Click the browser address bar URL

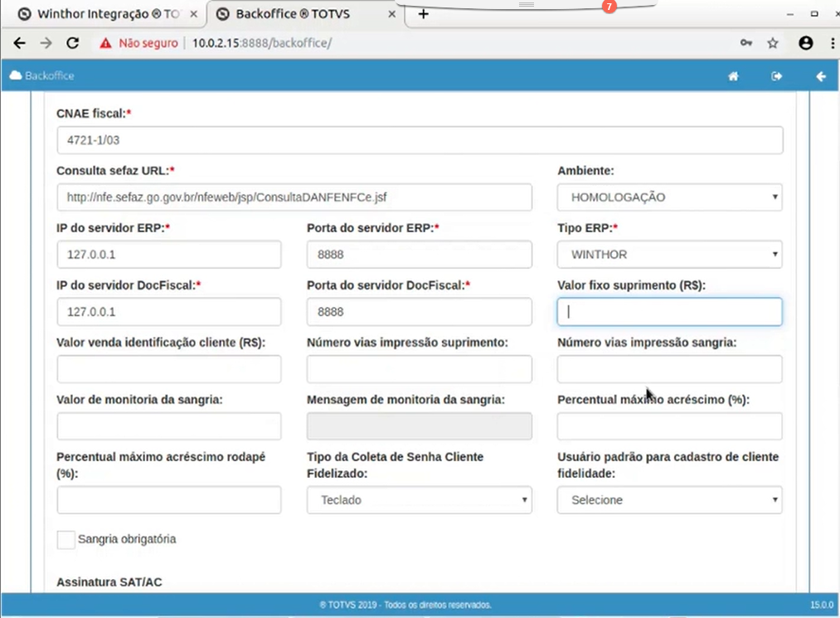pyautogui.click(x=262, y=43)
